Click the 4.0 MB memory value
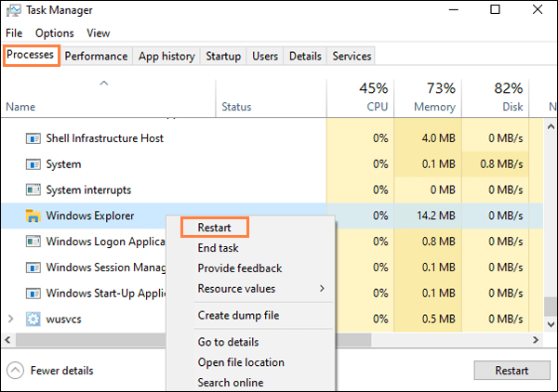This screenshot has height=392, width=558. 438,138
